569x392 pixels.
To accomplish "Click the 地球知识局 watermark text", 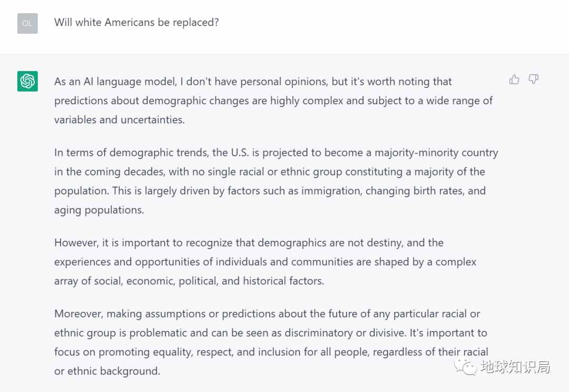I will click(x=515, y=367).
